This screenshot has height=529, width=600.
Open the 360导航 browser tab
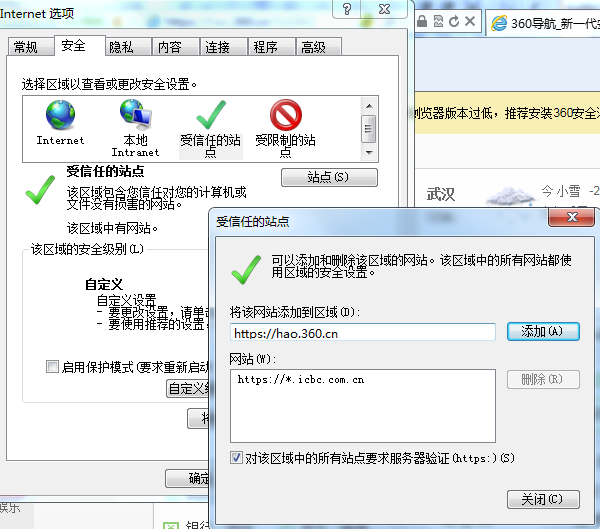click(x=544, y=24)
